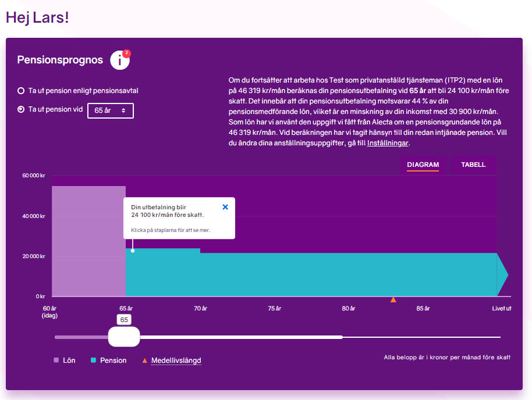Switch to the DIAGRAM tab
Image resolution: width=532 pixels, height=400 pixels.
pyautogui.click(x=423, y=165)
